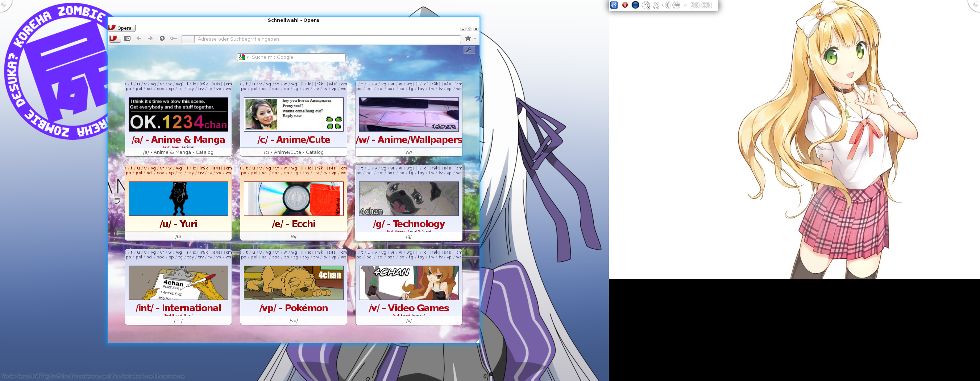
Task: Click the '/c/ - Anime/Cute - Catalog' caption
Action: [x=294, y=152]
